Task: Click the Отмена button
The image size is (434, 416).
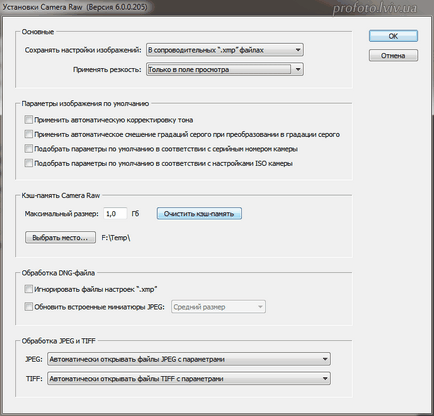Action: 393,56
